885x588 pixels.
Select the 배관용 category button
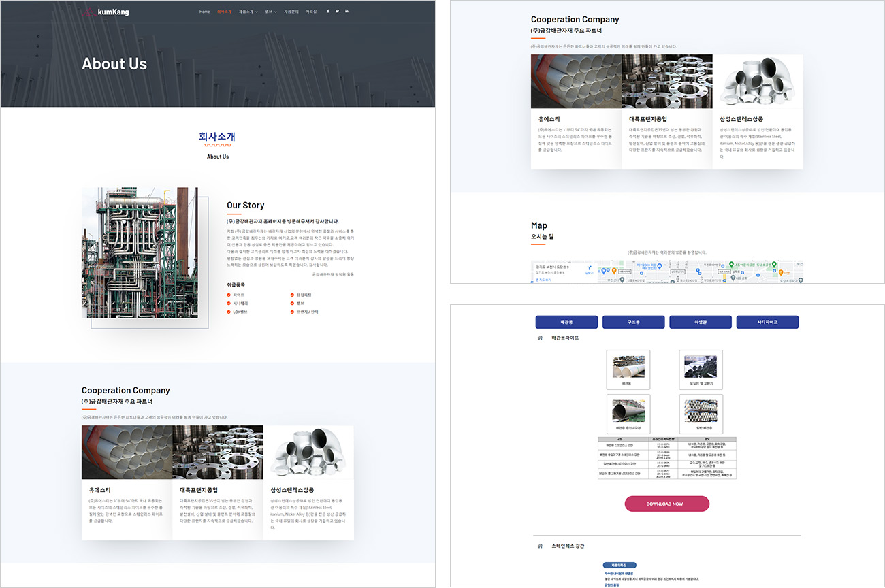pos(566,322)
